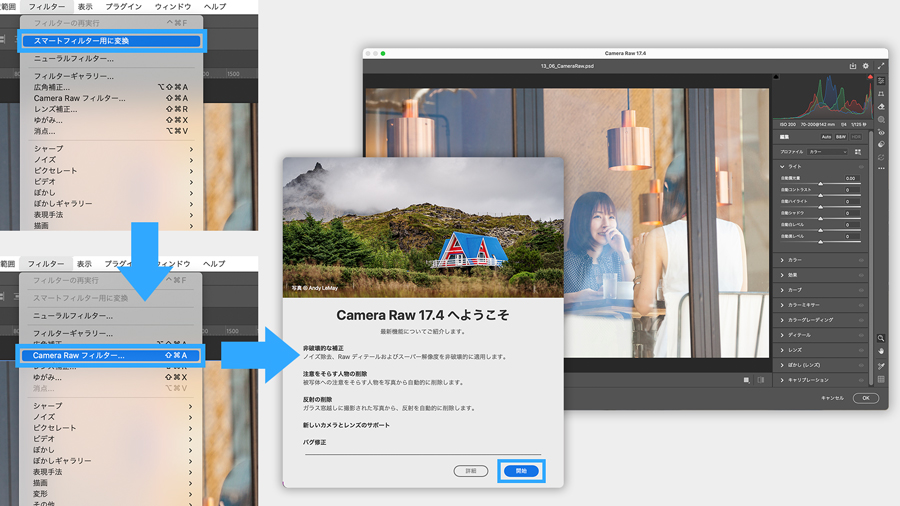Click the Auto button in edit panel
The image size is (900, 506).
pos(826,137)
